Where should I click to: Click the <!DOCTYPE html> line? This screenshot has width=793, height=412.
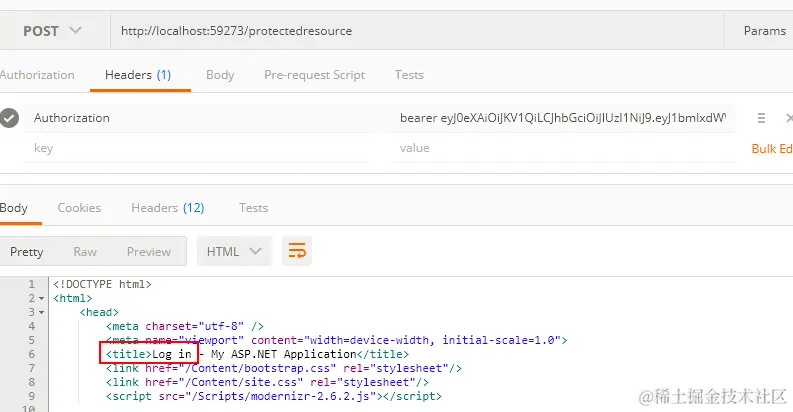coord(102,284)
